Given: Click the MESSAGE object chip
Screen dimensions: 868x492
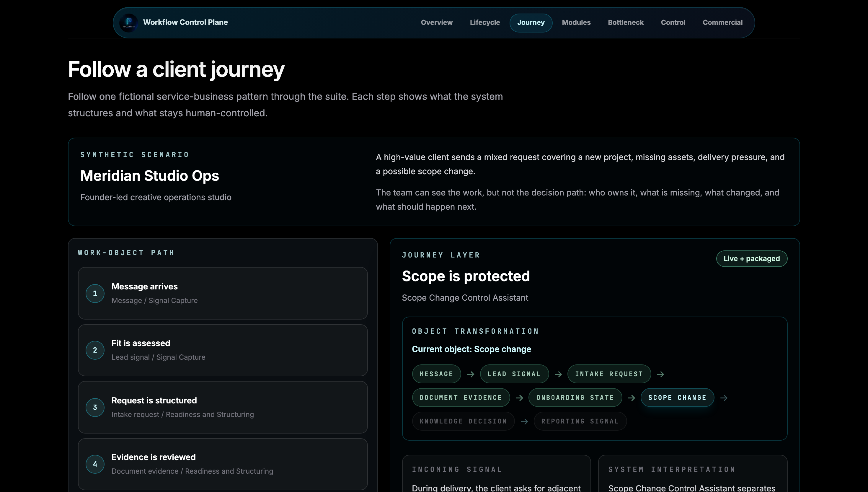Looking at the screenshot, I should tap(436, 374).
